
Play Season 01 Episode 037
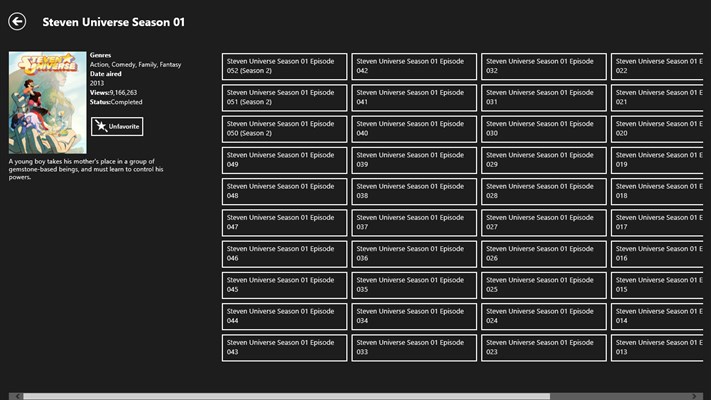[x=414, y=223]
